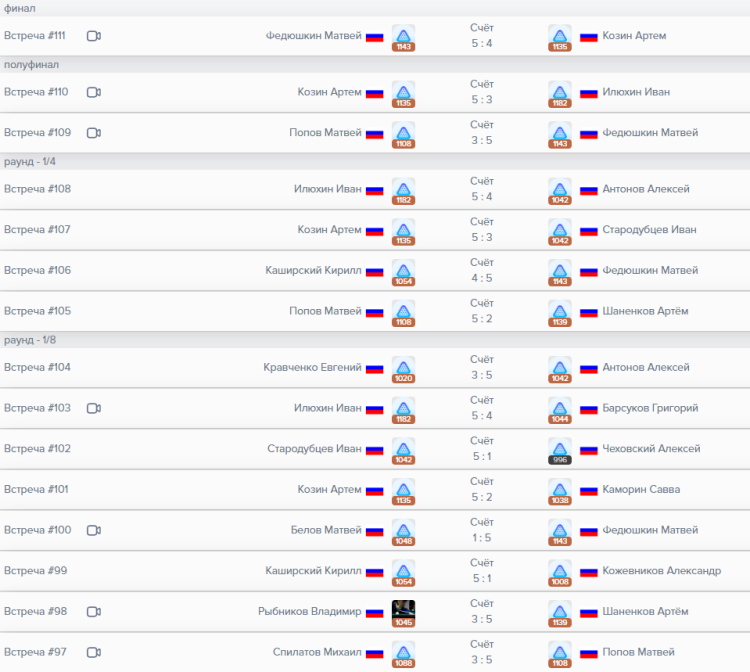The image size is (750, 672).
Task: Click video icon next to Встреча #100
Action: click(94, 530)
